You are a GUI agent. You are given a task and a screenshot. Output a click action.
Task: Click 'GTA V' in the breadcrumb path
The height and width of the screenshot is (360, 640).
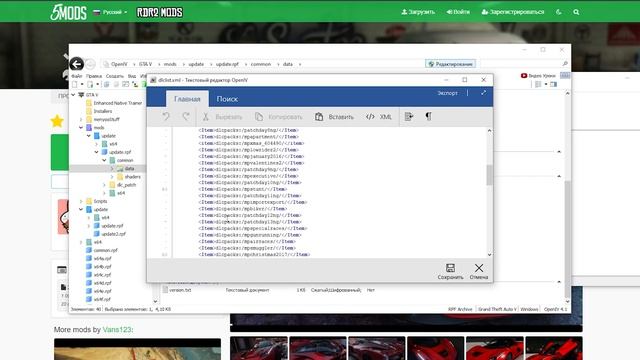(x=145, y=64)
